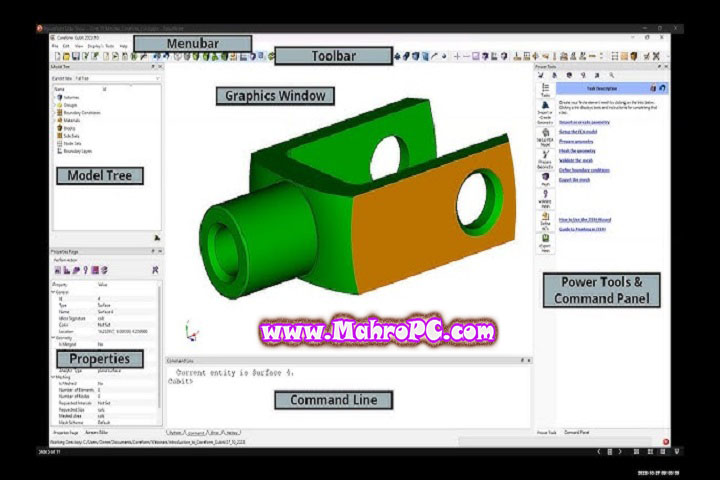Click the Validate Mesh sidebar icon
Image resolution: width=720 pixels, height=480 pixels.
pyautogui.click(x=545, y=199)
